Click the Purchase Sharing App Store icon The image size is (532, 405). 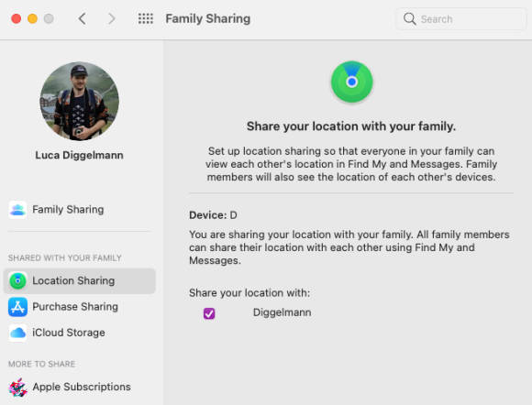(17, 307)
